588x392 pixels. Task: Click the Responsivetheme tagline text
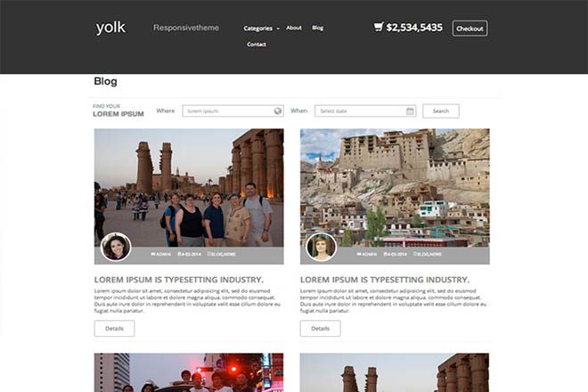pyautogui.click(x=186, y=28)
